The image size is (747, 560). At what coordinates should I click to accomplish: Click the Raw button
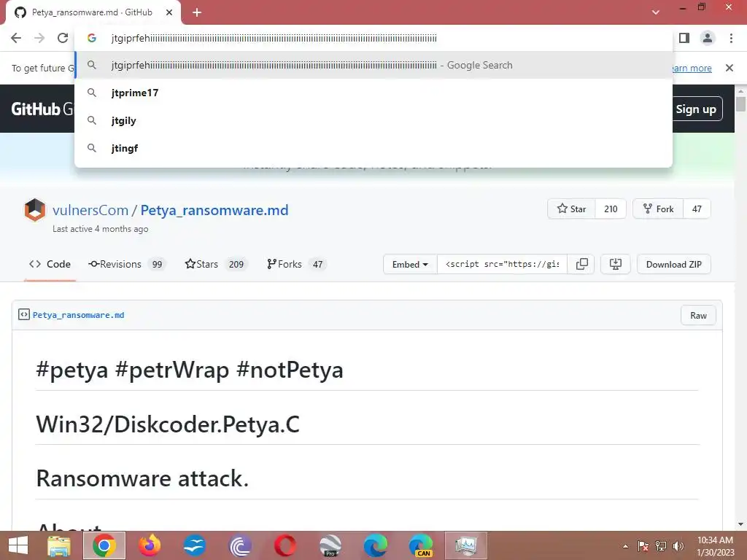click(698, 315)
